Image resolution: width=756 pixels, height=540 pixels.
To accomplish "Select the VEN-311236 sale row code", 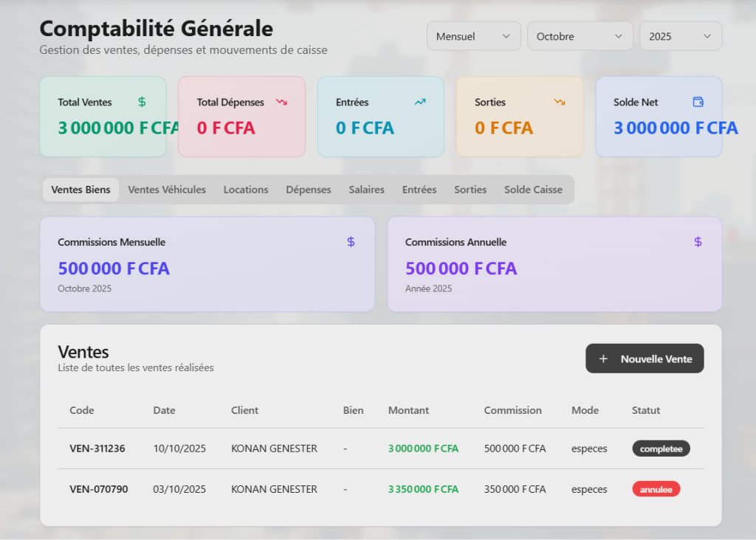I will pos(97,449).
